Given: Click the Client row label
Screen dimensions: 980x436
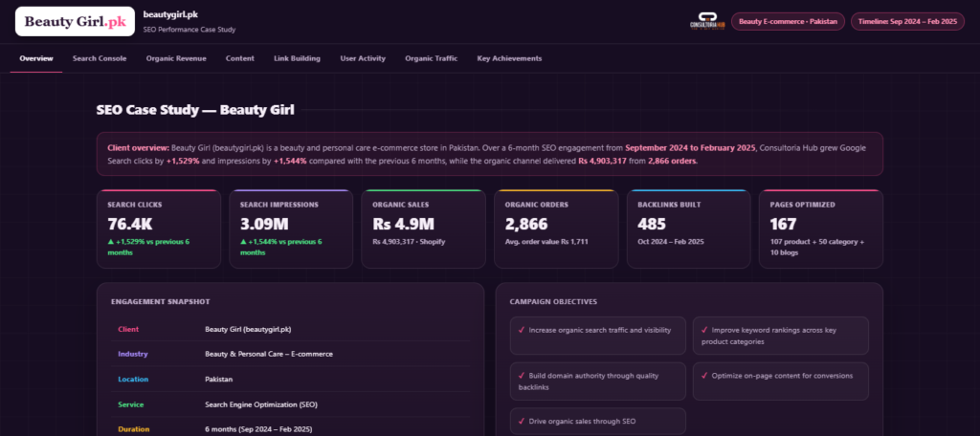Looking at the screenshot, I should [x=128, y=329].
